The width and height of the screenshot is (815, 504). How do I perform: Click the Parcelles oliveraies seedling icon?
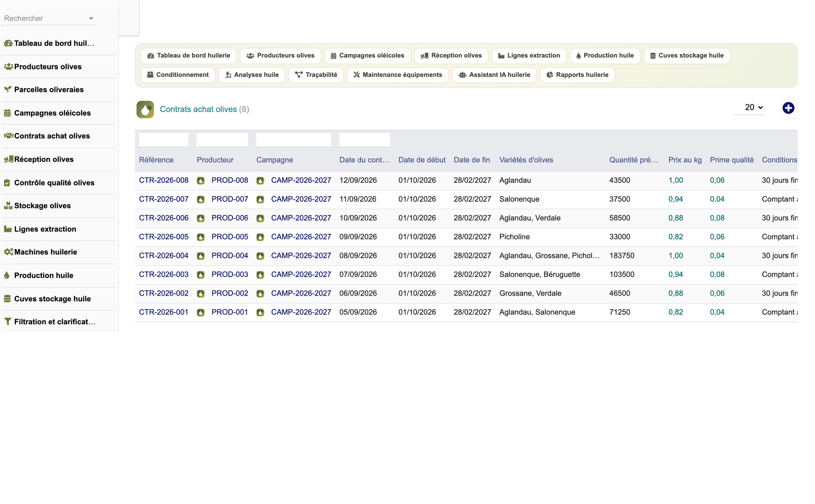[8, 90]
